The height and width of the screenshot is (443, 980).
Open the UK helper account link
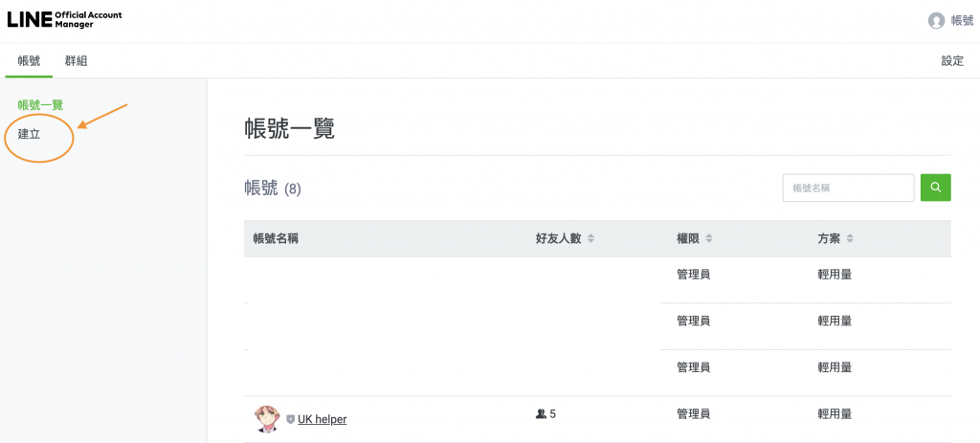pos(322,419)
